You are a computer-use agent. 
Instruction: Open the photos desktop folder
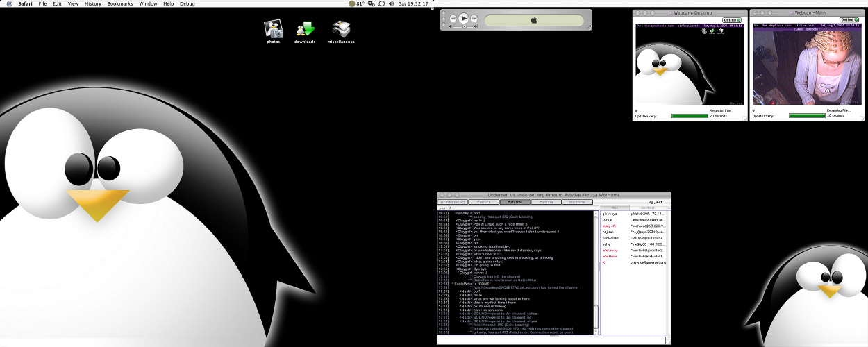click(x=274, y=29)
